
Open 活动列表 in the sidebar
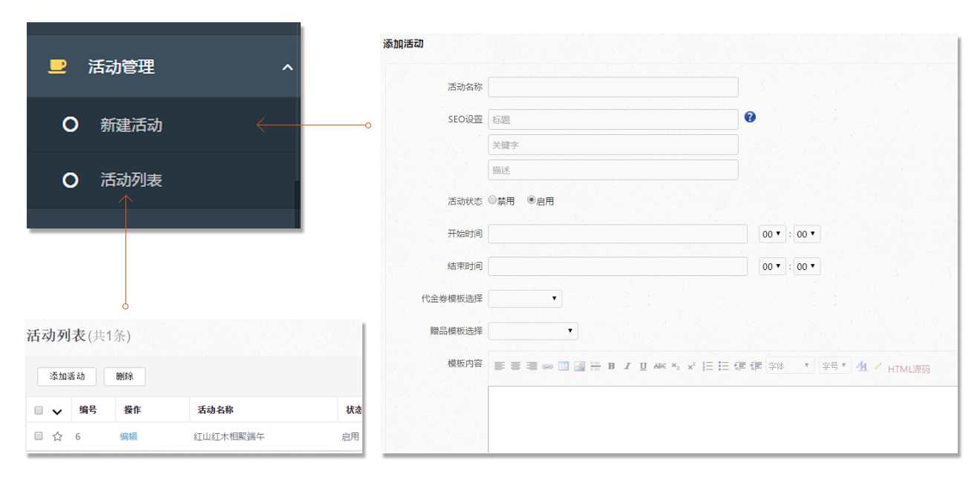click(x=131, y=180)
